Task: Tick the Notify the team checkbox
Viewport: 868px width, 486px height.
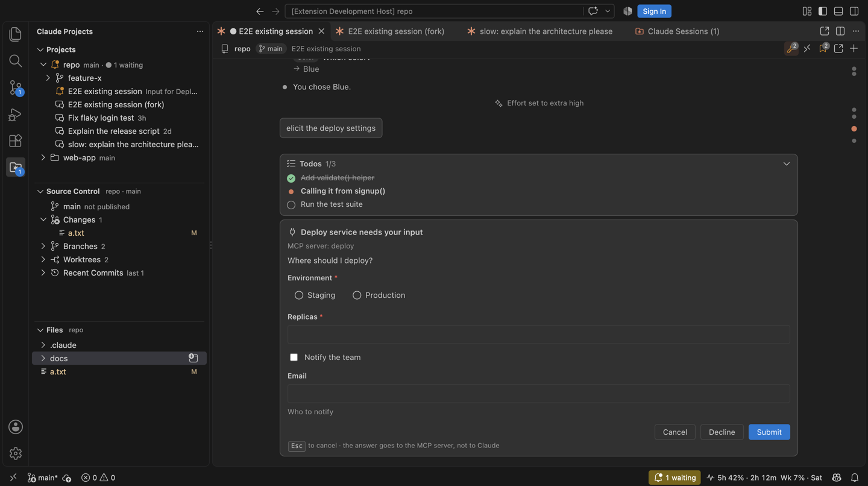Action: [294, 358]
